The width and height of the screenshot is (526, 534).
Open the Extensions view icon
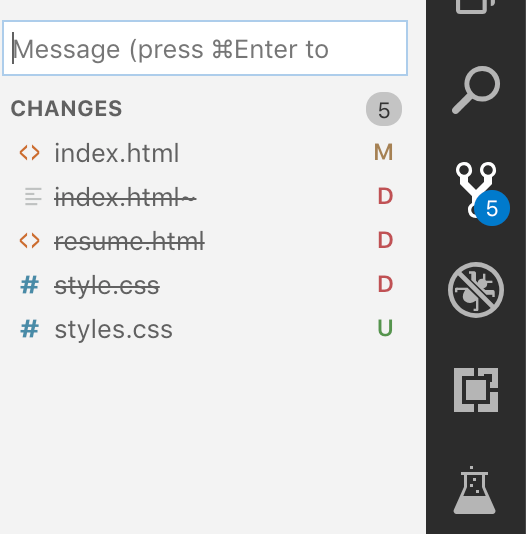pyautogui.click(x=476, y=390)
